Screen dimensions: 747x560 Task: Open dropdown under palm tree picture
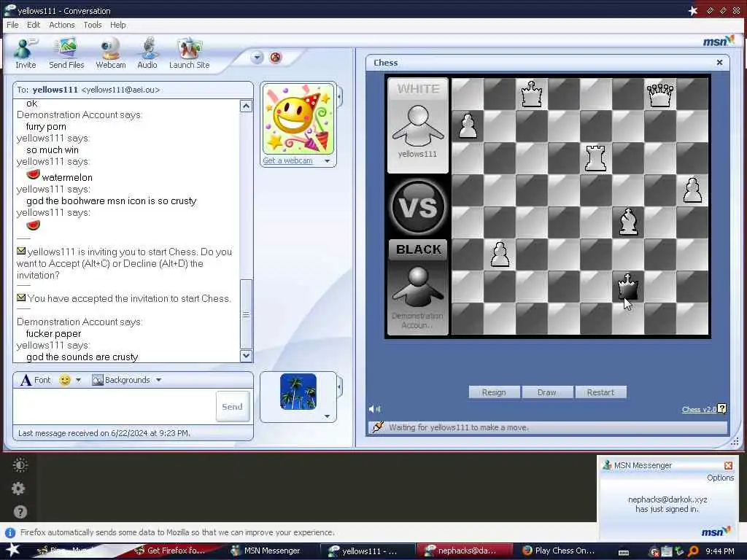click(327, 416)
